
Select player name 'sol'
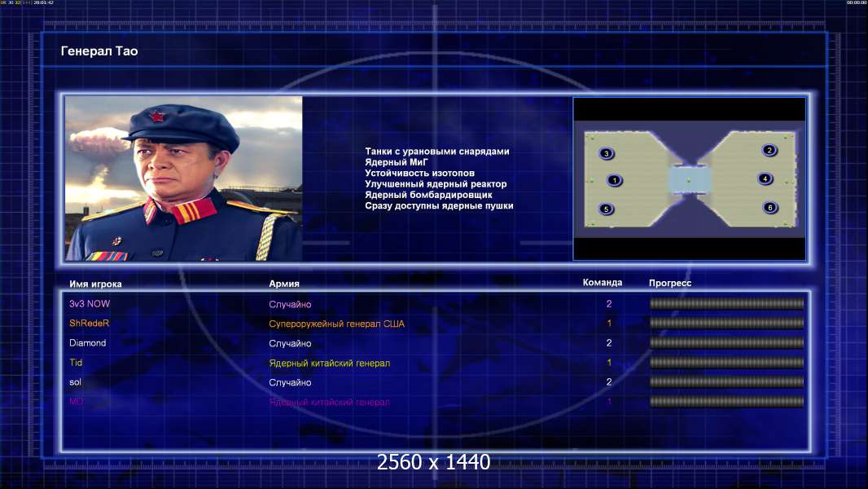[x=75, y=382]
